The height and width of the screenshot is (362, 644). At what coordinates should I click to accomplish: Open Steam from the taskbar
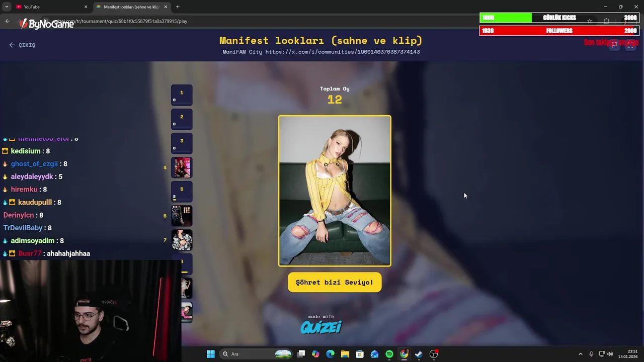pos(419,354)
